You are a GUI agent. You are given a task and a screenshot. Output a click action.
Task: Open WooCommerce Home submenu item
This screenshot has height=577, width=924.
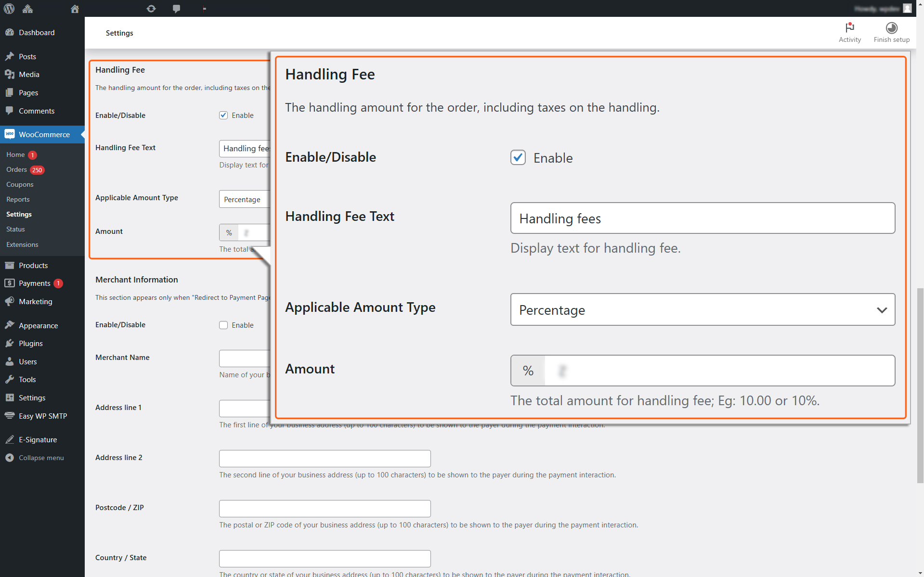(15, 154)
